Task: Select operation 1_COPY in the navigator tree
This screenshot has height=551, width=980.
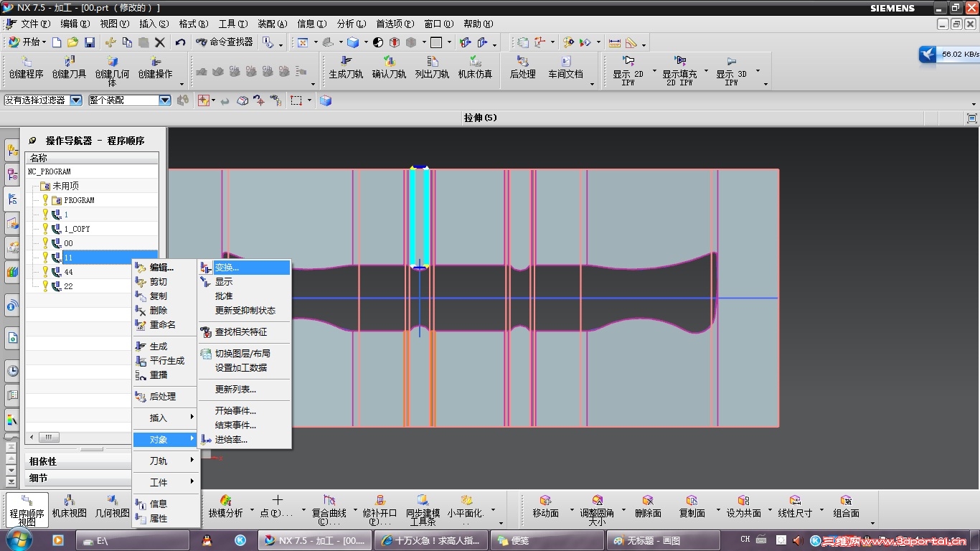Action: [77, 229]
